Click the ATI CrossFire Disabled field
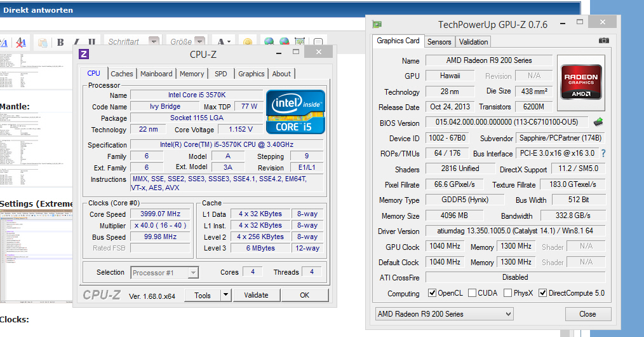This screenshot has width=644, height=337. tap(515, 277)
